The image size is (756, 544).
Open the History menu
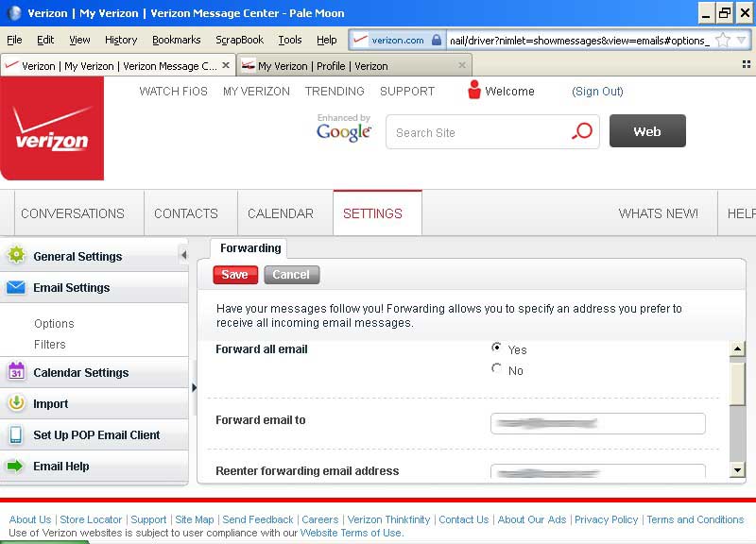tap(121, 40)
